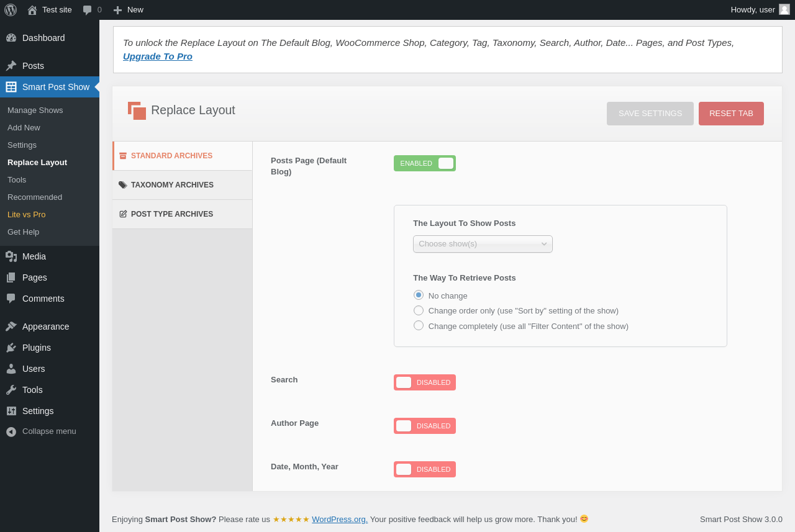The width and height of the screenshot is (795, 532).
Task: Click the Settings sliders icon
Action: [x=11, y=411]
